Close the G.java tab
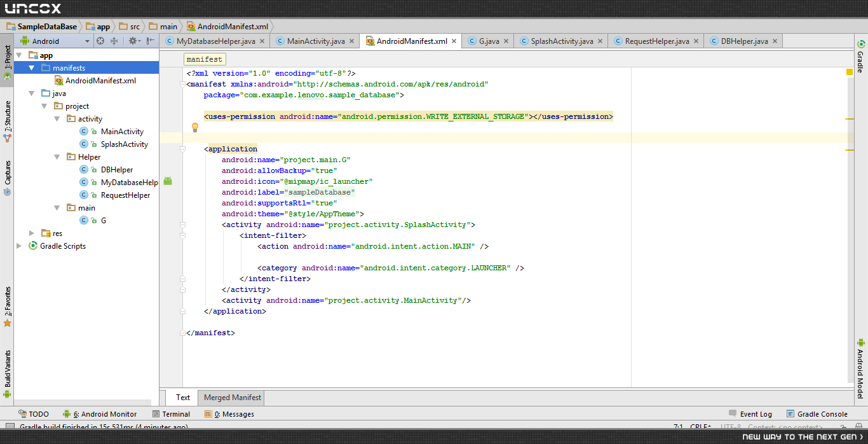 506,41
